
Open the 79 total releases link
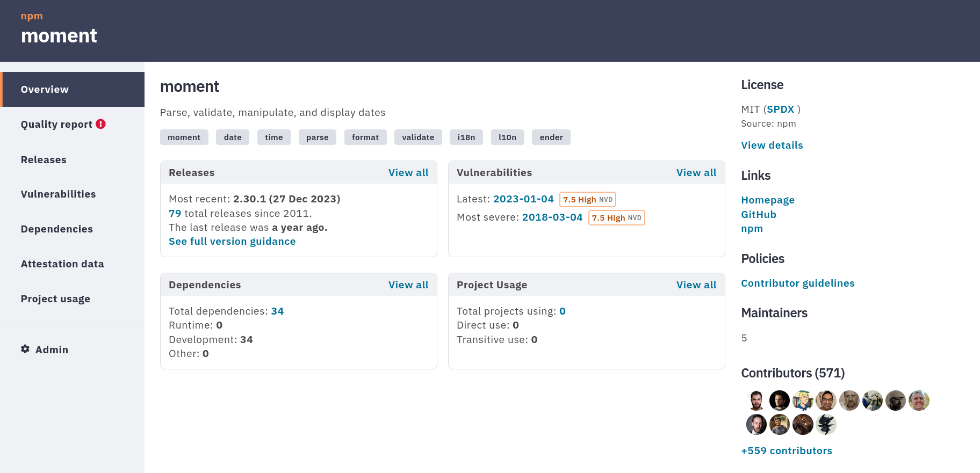click(x=175, y=213)
